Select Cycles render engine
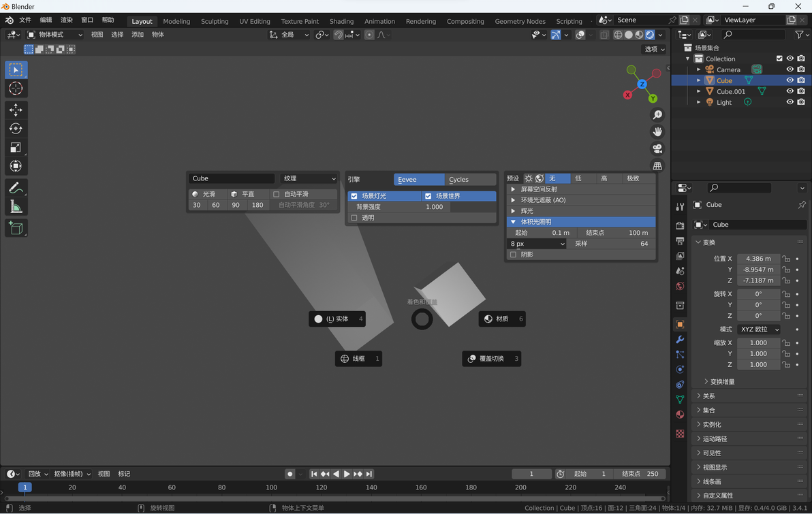 pyautogui.click(x=470, y=179)
